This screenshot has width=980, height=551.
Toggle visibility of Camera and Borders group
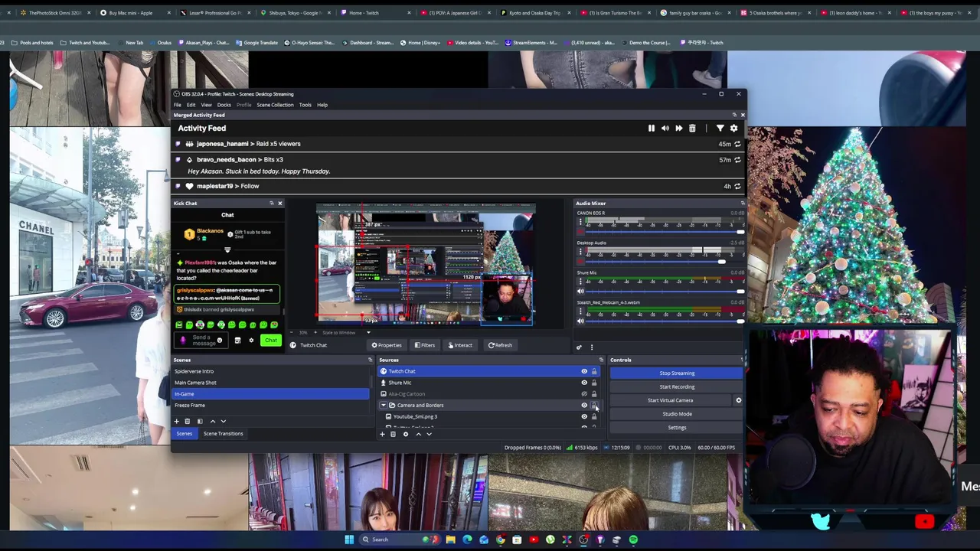click(584, 406)
